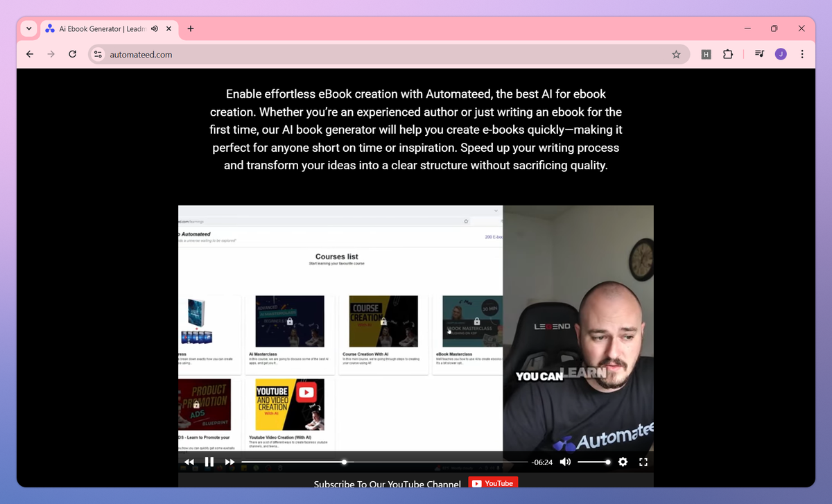Click the YouTube subscribe button

493,483
